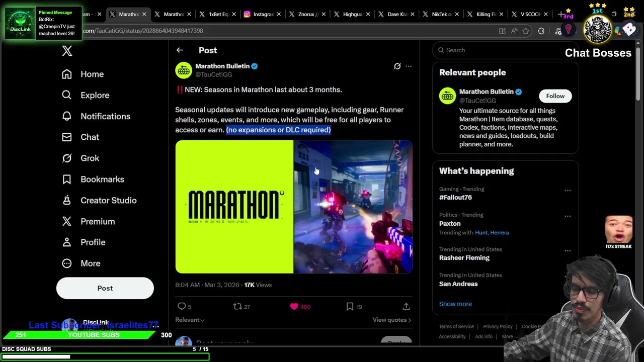Click the Notifications bell icon
The image size is (644, 362).
point(66,116)
